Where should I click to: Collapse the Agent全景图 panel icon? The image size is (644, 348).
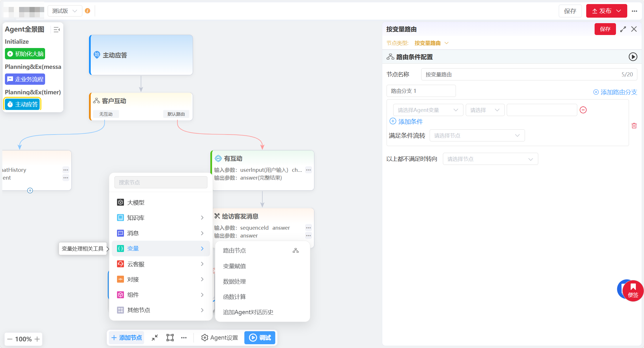pyautogui.click(x=57, y=30)
